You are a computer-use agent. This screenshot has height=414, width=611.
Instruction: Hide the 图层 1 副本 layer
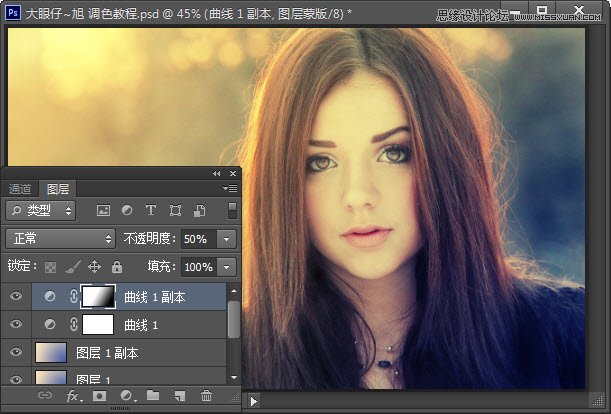(15, 352)
